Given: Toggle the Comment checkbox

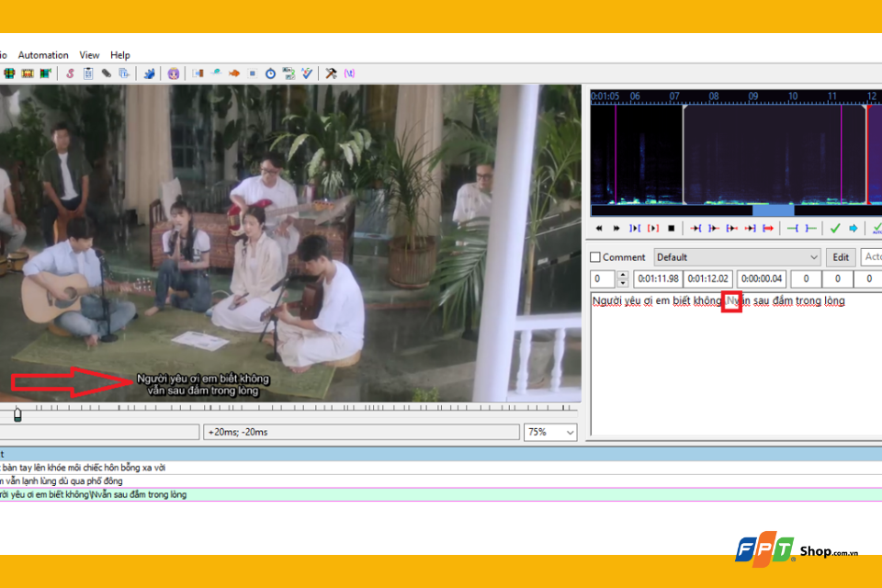Looking at the screenshot, I should pos(595,257).
